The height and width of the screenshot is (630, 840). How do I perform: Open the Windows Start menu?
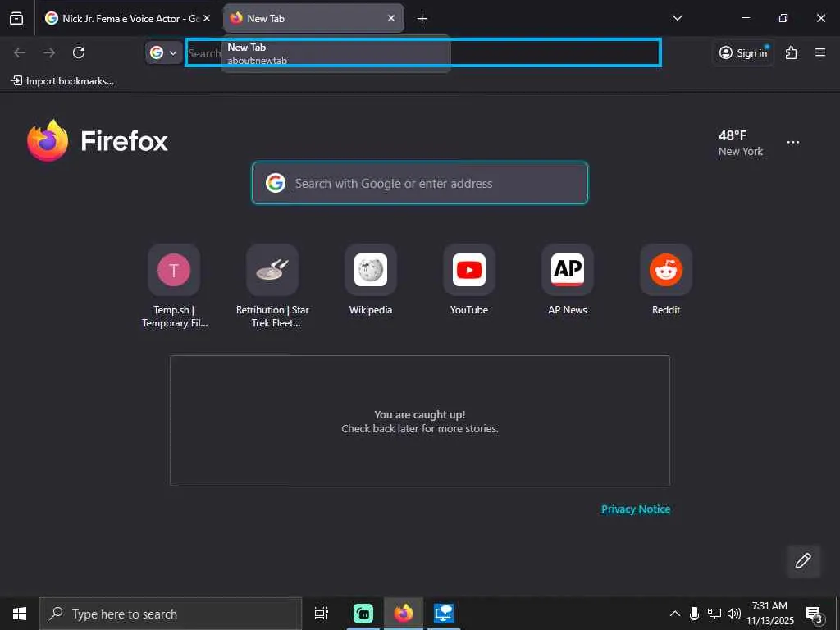tap(20, 614)
